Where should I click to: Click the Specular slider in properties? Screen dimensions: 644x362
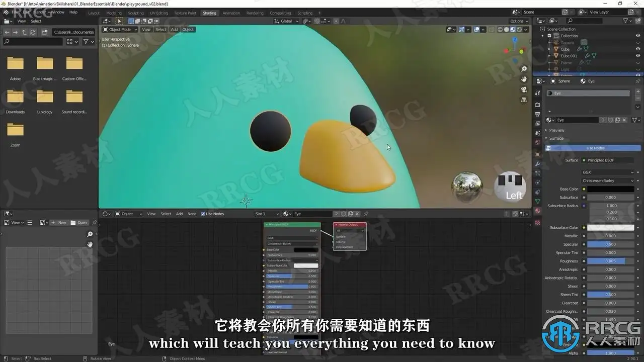[611, 244]
